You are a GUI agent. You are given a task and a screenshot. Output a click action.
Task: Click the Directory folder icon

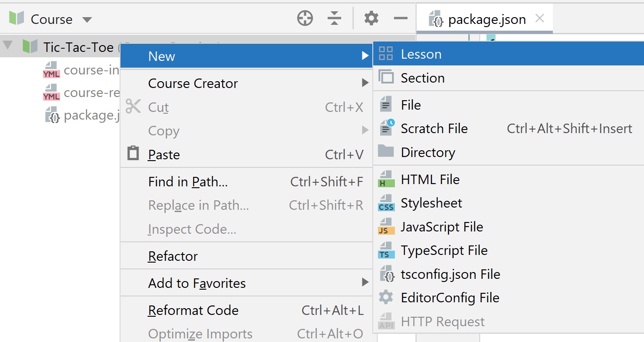(386, 152)
